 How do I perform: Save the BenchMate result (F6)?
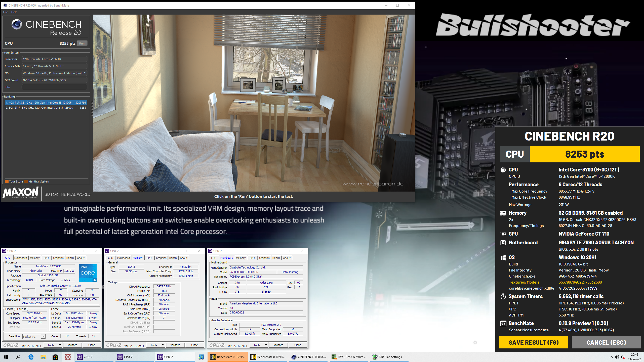coord(533,342)
